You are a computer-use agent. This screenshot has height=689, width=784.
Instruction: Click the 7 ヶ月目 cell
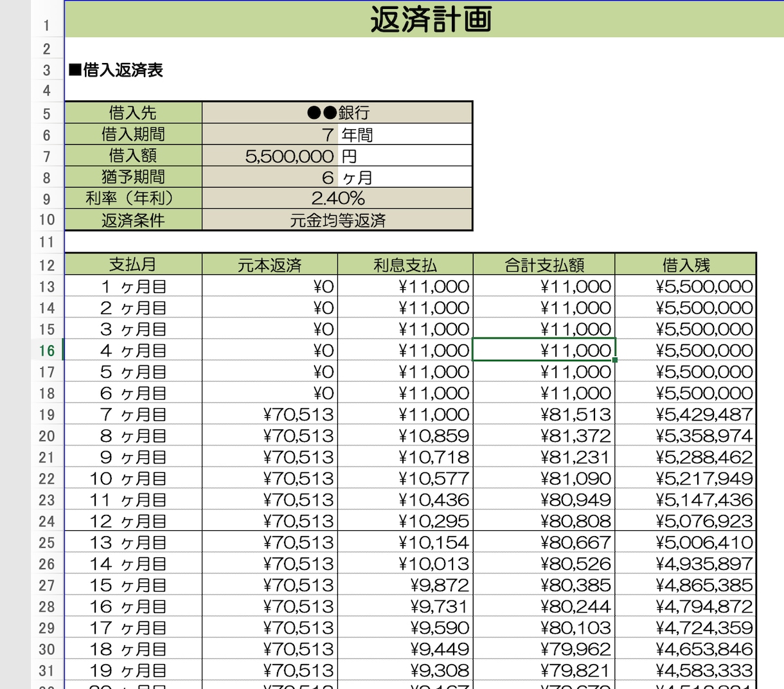click(x=133, y=414)
